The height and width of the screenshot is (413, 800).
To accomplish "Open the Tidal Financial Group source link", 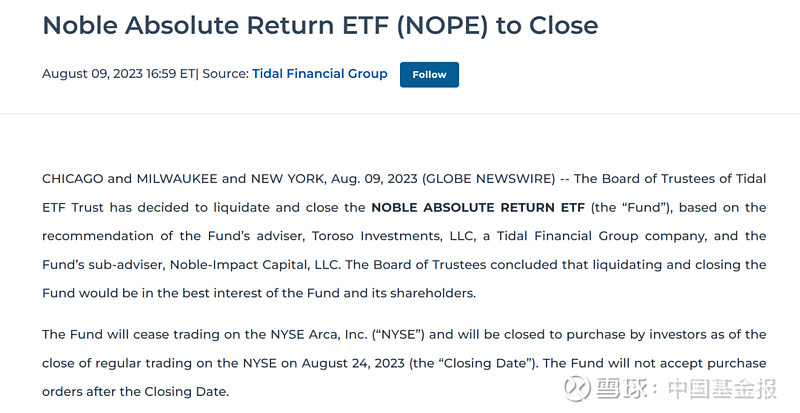I will coord(319,74).
